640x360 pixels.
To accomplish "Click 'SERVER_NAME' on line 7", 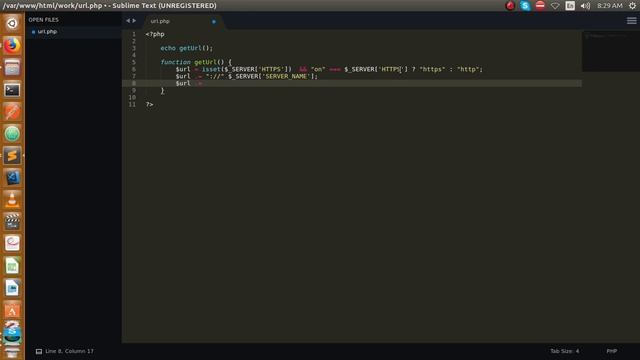I will [286, 76].
